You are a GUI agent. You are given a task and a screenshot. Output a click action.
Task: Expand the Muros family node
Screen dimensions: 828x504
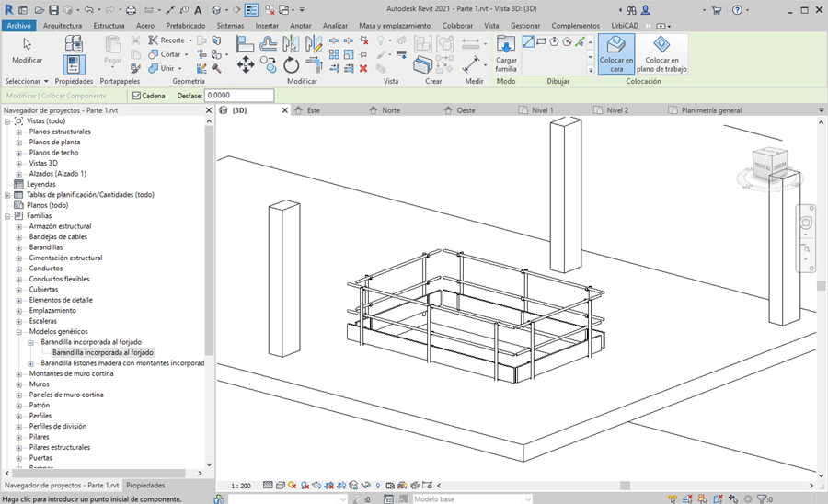tap(19, 384)
